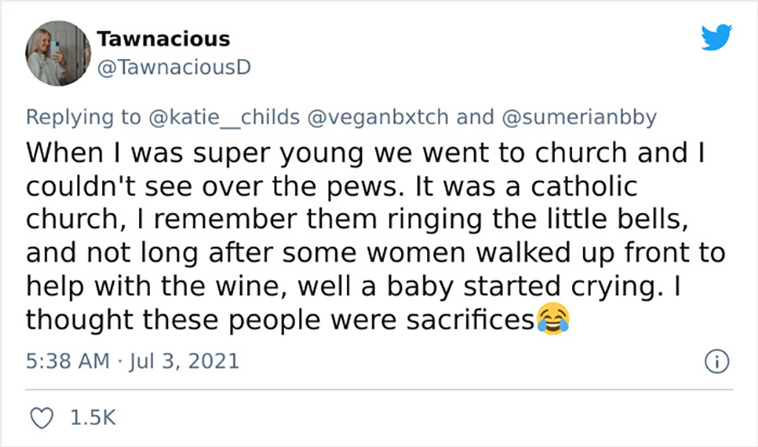The width and height of the screenshot is (758, 447).
Task: Click the 1.5K likes count
Action: tap(93, 418)
